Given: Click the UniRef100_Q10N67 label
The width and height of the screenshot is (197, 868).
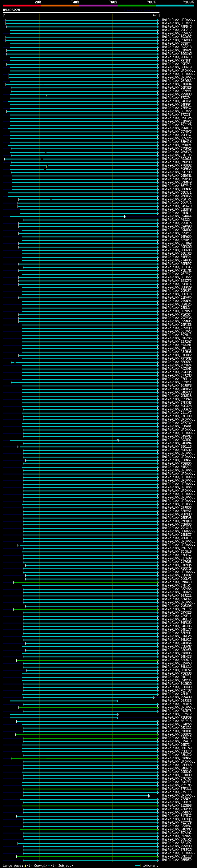Looking at the screenshot, I should (176, 758).
